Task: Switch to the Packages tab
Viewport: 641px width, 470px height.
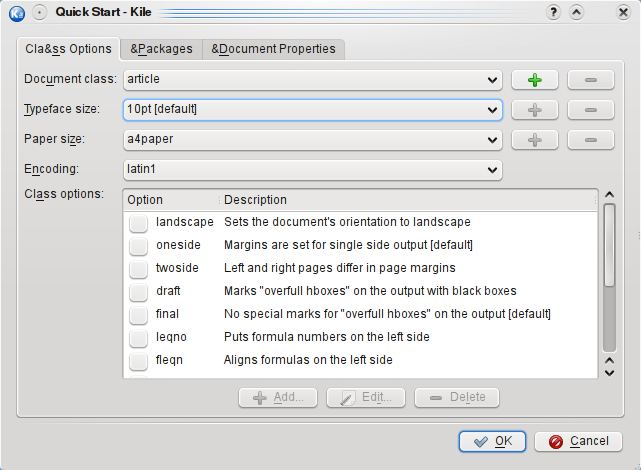Action: pos(160,49)
